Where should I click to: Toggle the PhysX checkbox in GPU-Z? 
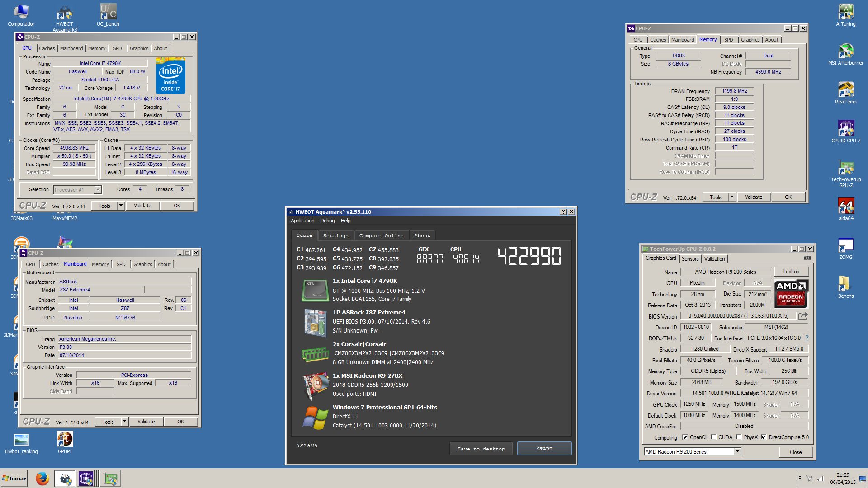pyautogui.click(x=739, y=437)
